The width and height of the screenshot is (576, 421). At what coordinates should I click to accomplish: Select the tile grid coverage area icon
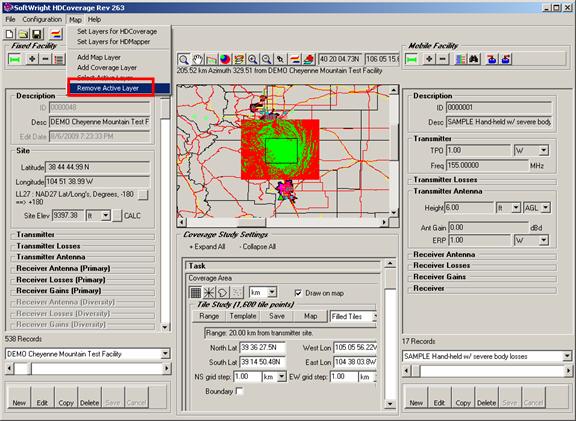pyautogui.click(x=195, y=293)
